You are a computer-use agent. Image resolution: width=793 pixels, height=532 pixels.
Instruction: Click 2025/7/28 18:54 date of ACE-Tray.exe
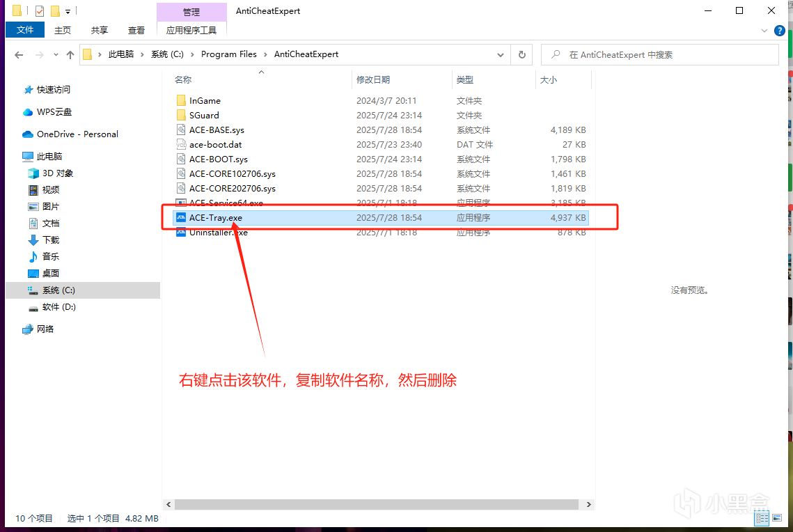pos(389,218)
